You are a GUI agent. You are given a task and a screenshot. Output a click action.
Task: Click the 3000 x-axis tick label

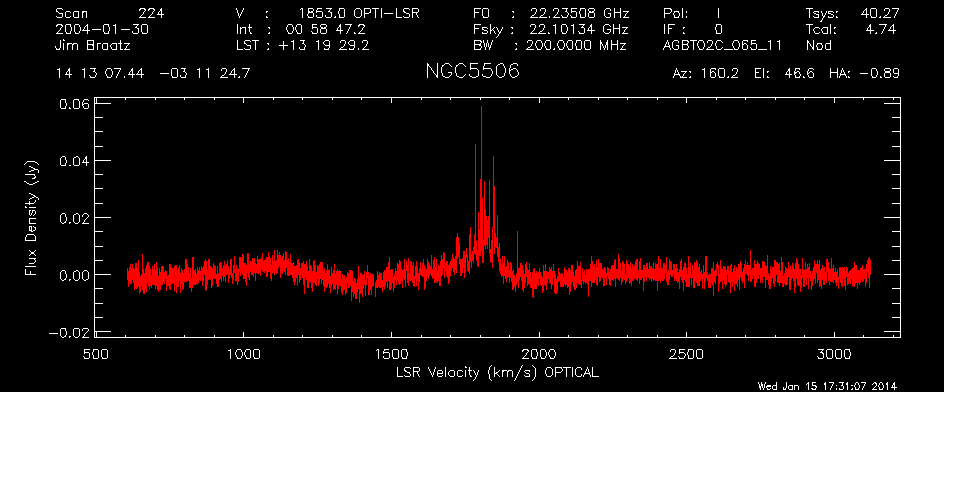[x=834, y=354]
